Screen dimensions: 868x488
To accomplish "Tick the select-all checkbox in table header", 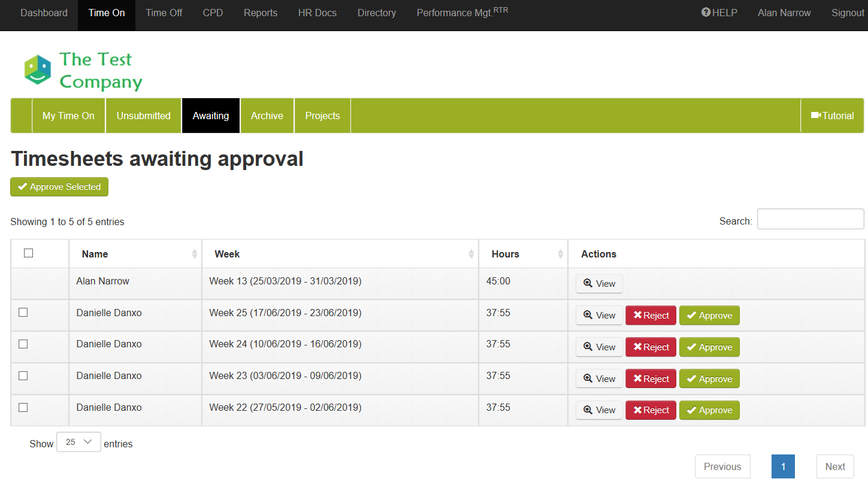I will coord(28,253).
